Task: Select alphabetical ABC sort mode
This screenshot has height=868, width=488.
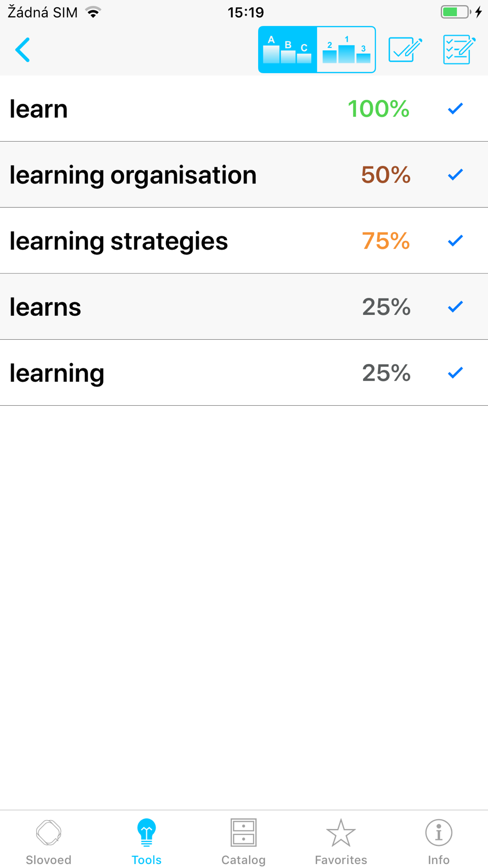Action: pyautogui.click(x=287, y=50)
